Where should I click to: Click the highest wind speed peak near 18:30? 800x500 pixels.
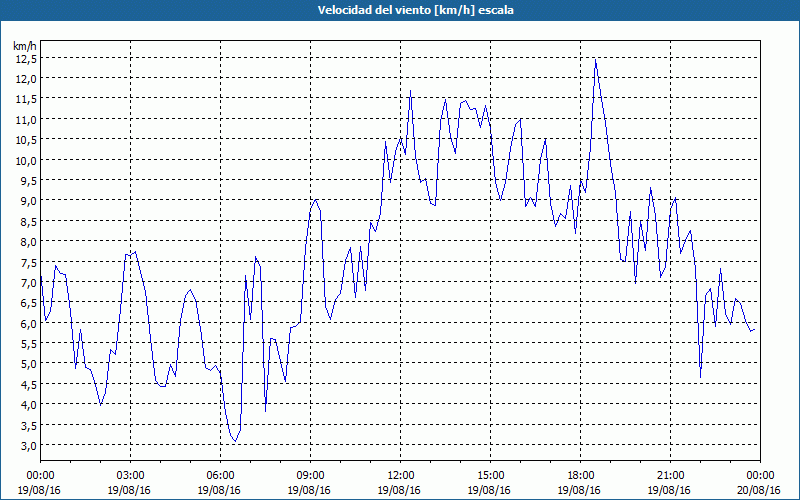[595, 60]
